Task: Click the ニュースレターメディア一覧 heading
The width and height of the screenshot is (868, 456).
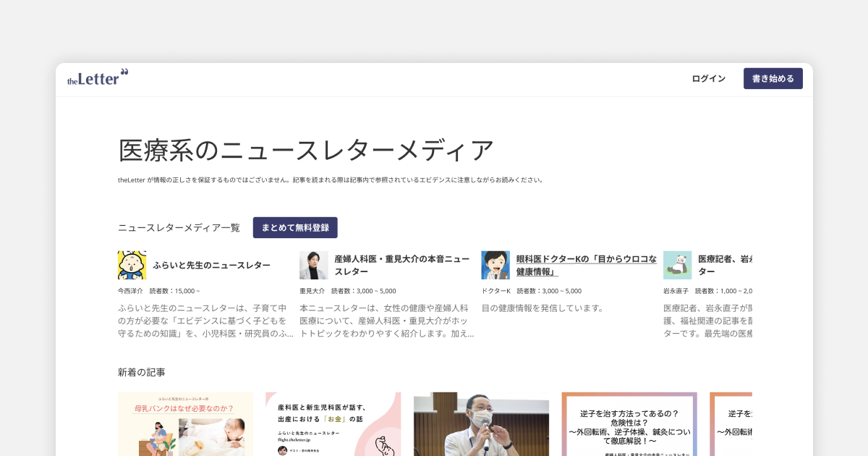Action: (x=179, y=227)
